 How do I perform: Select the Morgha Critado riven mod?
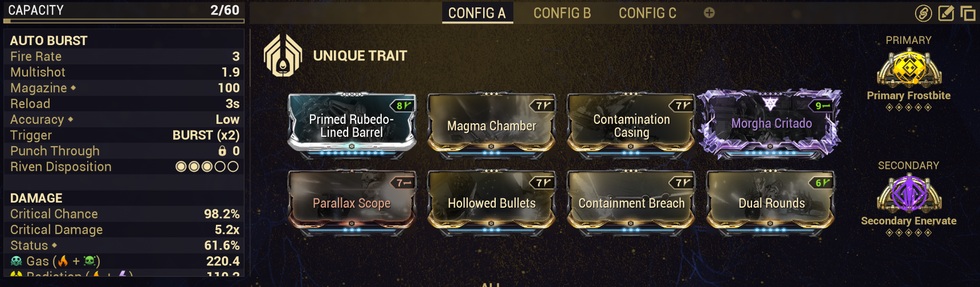pos(771,124)
